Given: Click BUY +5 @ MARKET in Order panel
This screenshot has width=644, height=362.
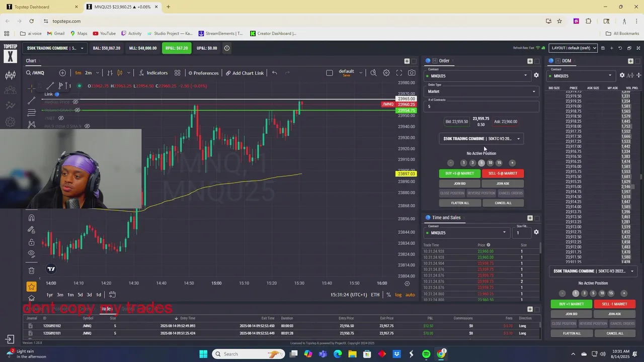Looking at the screenshot, I should tap(460, 173).
